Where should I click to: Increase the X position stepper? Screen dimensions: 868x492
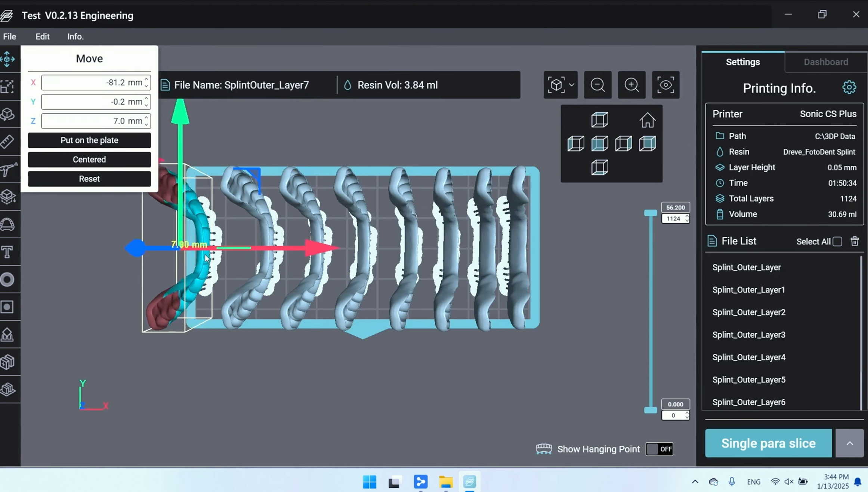pyautogui.click(x=146, y=79)
